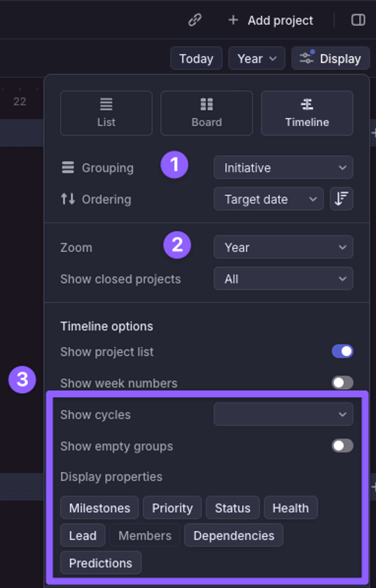Open the Zoom level dropdown showing Year
376x588 pixels.
tap(283, 247)
